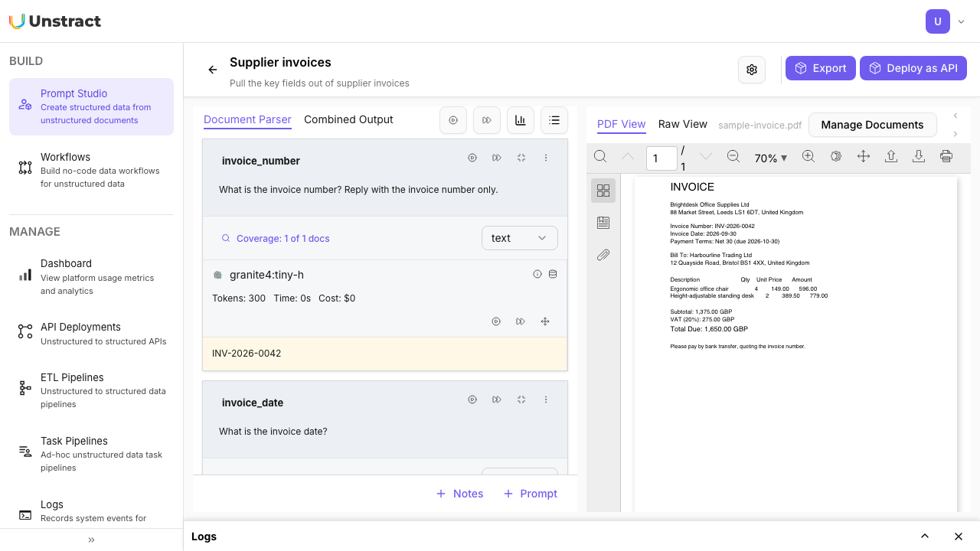
Task: Run the invoice_number prompt for current document
Action: [x=472, y=158]
